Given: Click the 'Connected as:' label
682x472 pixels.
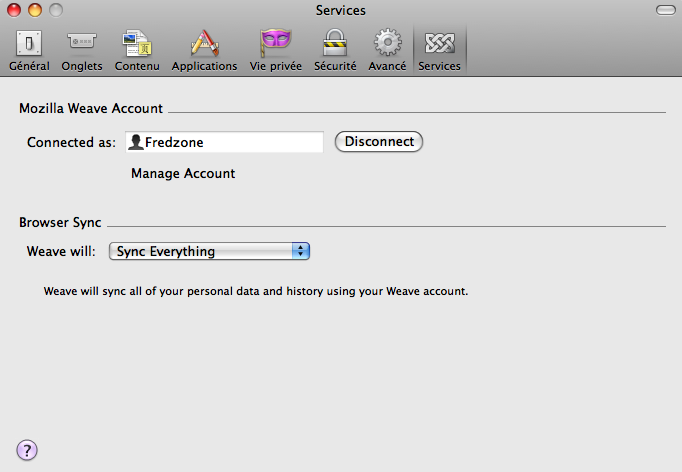Looking at the screenshot, I should (71, 142).
